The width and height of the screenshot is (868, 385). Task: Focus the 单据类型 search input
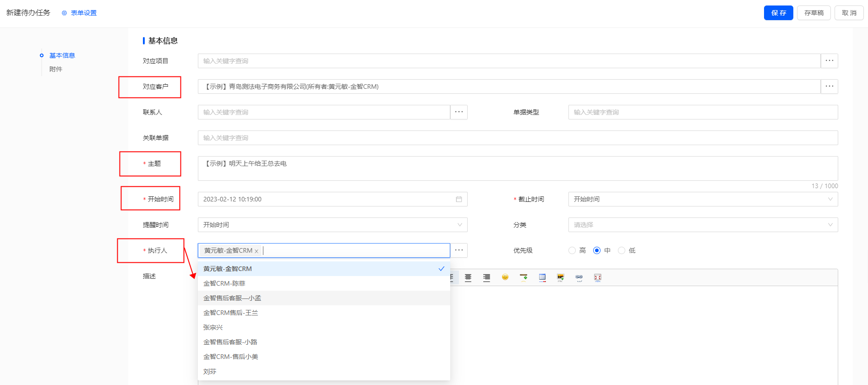(703, 112)
